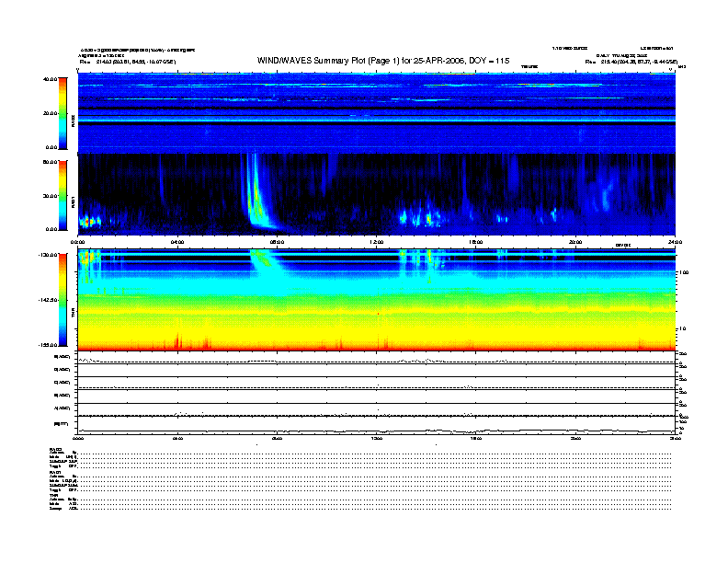Click the 30.00 color bar label
This screenshot has height=563, width=728.
[50, 196]
